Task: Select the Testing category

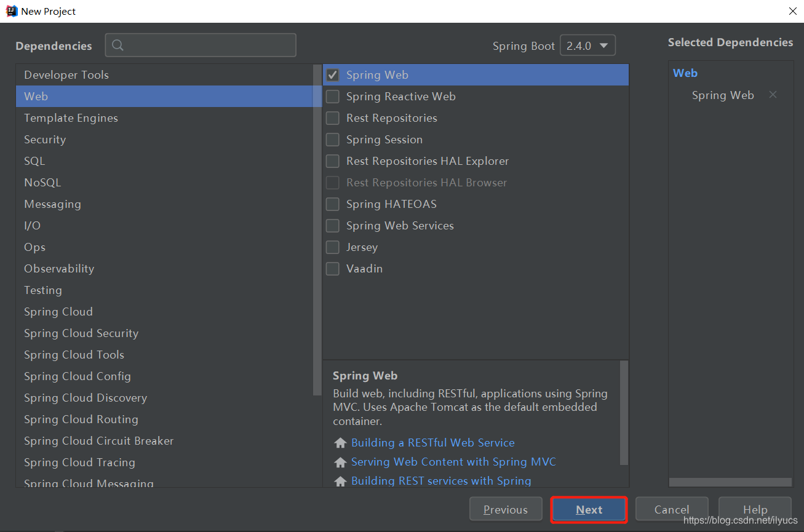Action: tap(165, 290)
